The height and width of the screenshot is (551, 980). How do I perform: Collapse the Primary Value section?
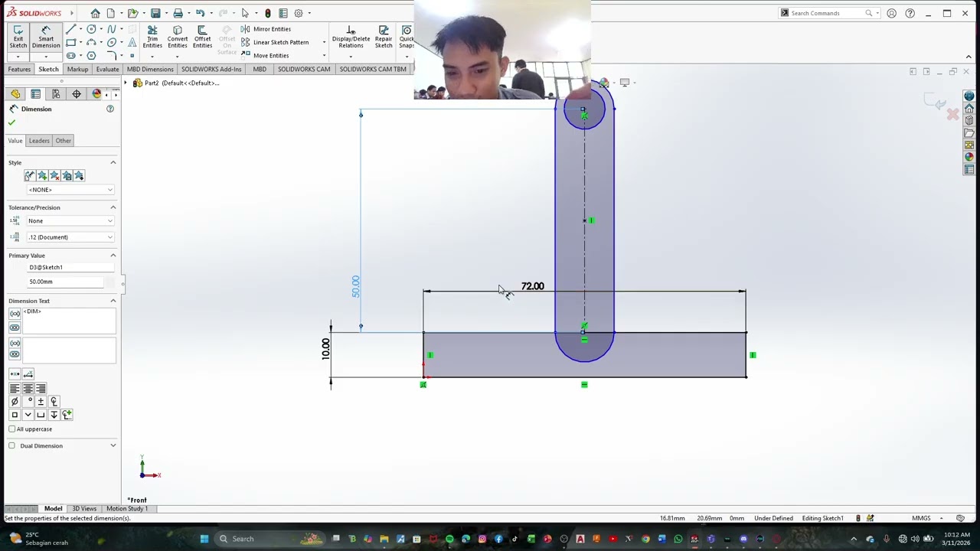click(113, 255)
